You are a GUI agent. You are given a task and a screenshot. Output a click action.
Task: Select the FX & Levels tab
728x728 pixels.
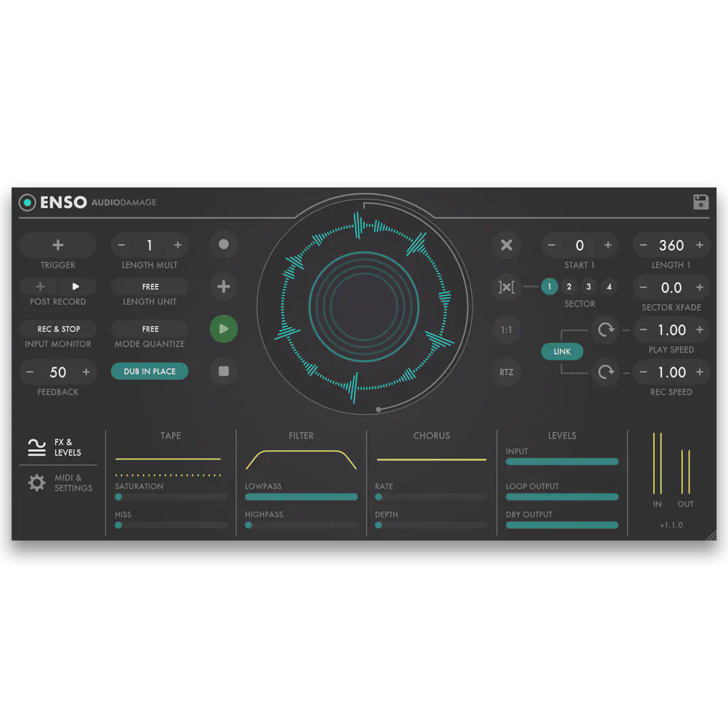(59, 448)
